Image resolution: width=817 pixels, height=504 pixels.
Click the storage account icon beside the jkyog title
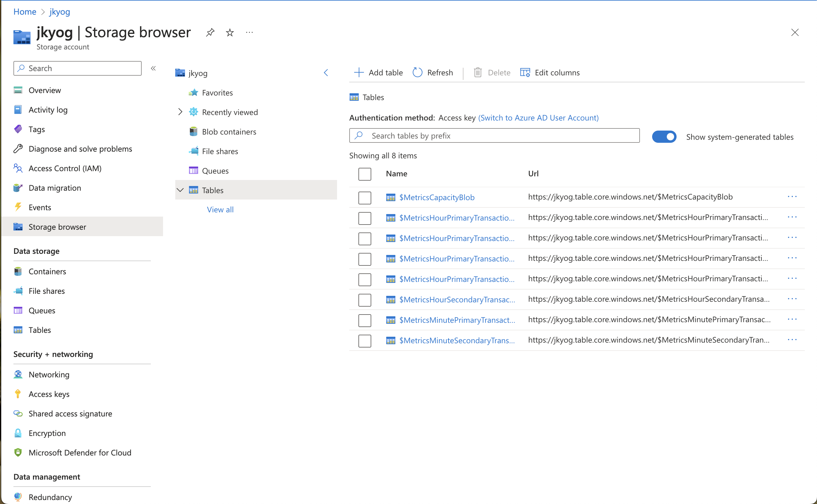[x=22, y=37]
